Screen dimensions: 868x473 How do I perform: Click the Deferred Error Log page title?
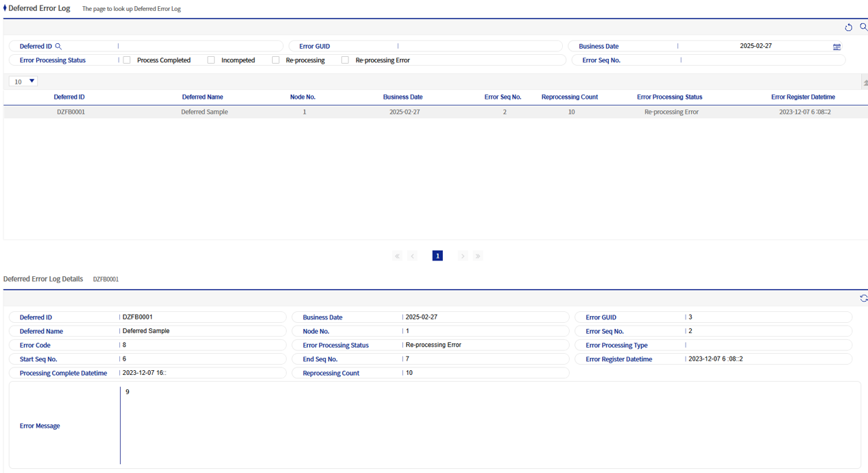coord(38,8)
